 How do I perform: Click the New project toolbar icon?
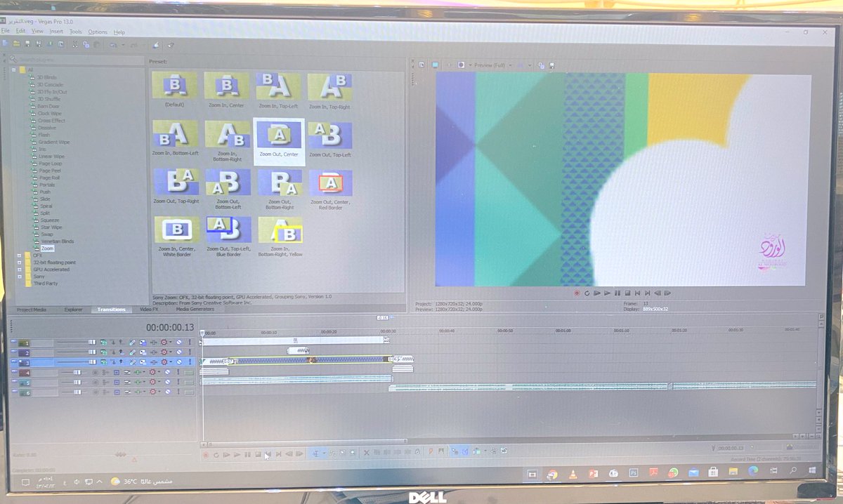(x=6, y=44)
